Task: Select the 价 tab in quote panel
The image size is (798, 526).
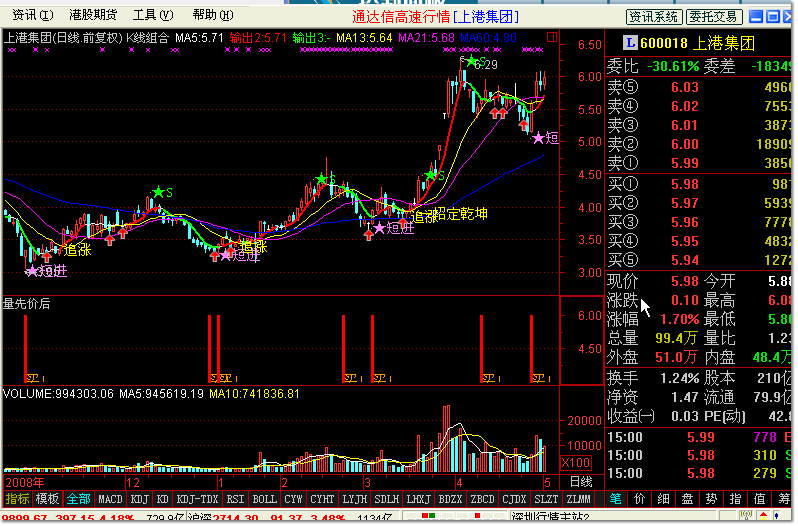Action: (639, 499)
